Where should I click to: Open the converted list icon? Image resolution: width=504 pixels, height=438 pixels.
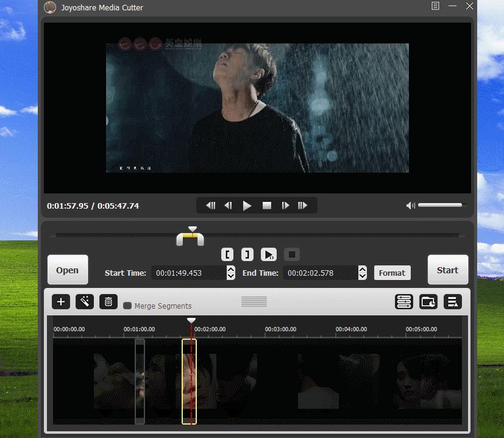(453, 302)
